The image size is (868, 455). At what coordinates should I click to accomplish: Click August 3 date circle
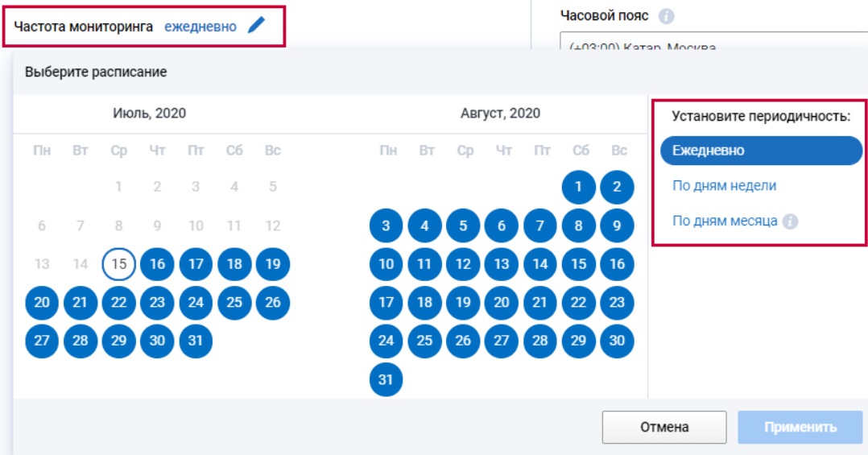[x=386, y=225]
